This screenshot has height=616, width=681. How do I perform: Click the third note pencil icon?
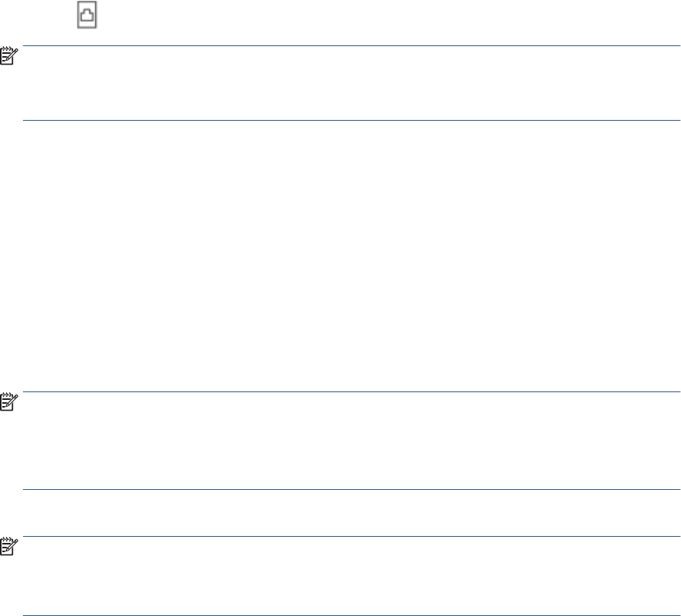click(9, 547)
